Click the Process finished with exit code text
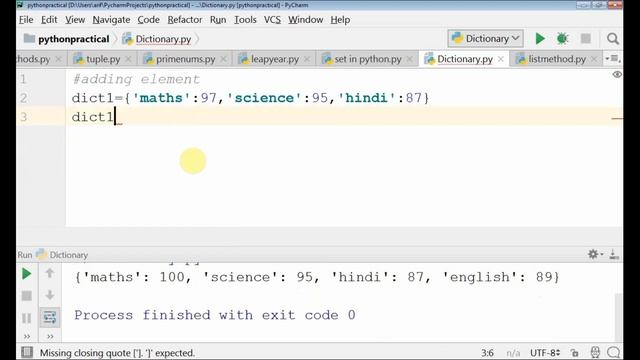The image size is (640, 360). [215, 315]
